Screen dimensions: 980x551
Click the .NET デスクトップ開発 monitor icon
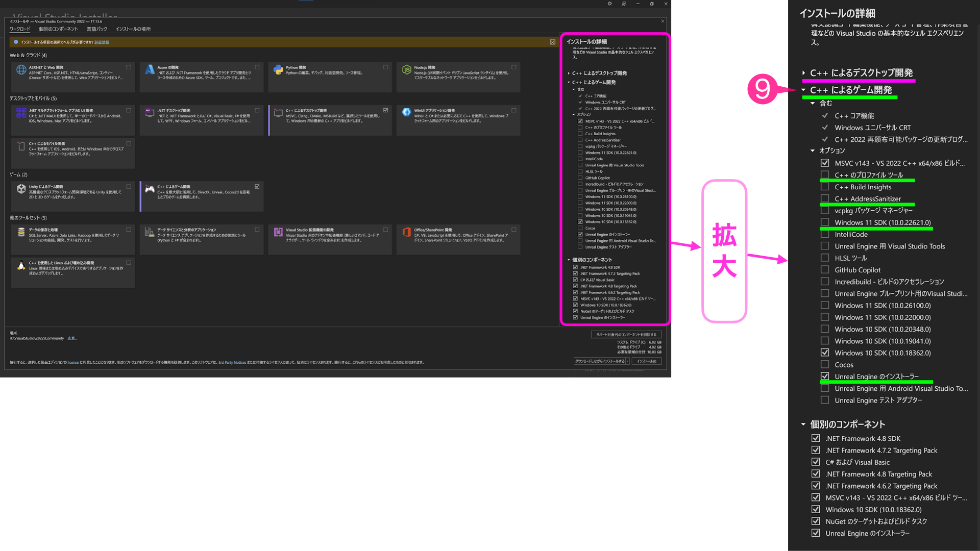tap(150, 113)
